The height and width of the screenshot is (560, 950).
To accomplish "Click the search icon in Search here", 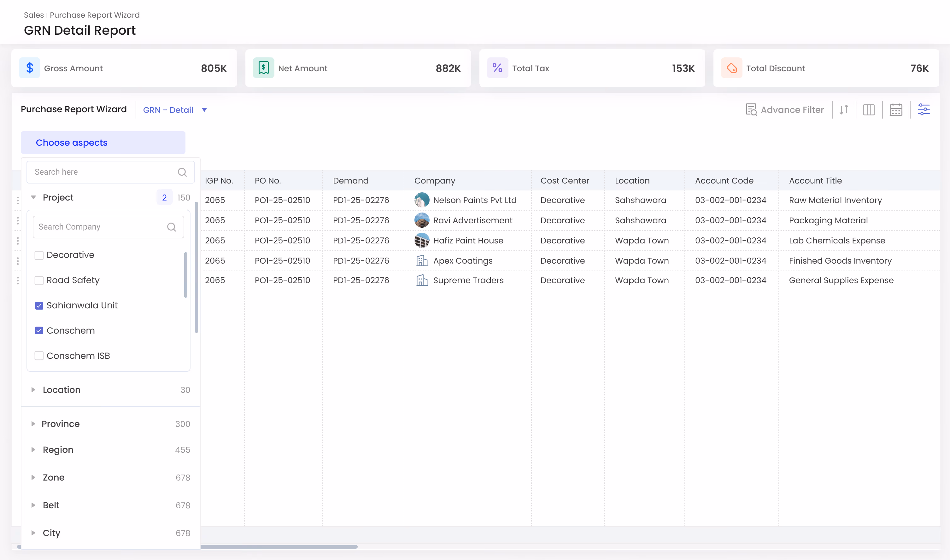I will pyautogui.click(x=182, y=172).
